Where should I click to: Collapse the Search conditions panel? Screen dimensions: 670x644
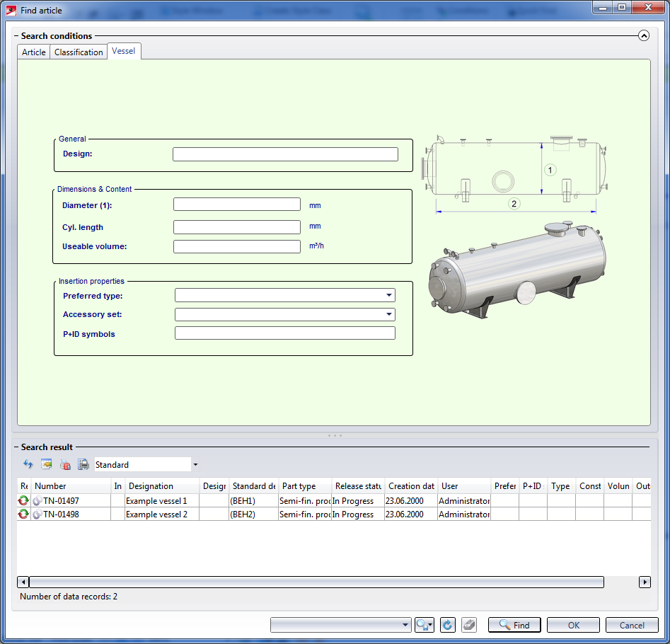pyautogui.click(x=643, y=35)
